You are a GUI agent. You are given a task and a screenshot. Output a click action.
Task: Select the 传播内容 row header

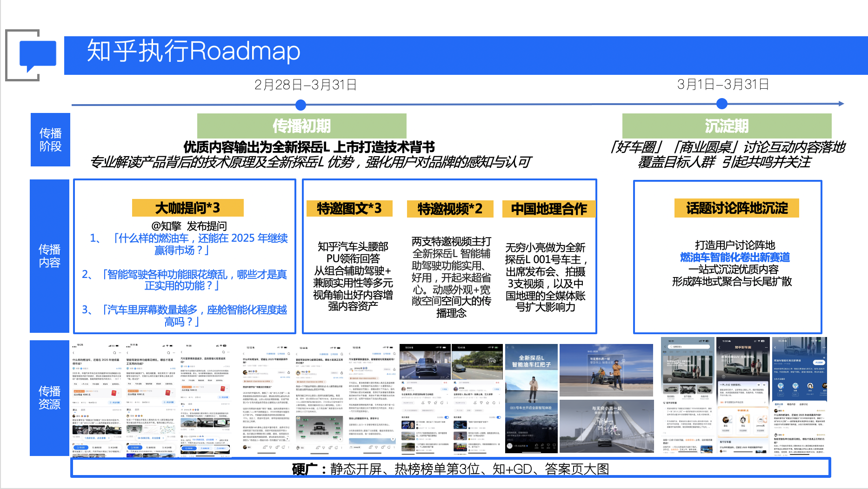[49, 256]
